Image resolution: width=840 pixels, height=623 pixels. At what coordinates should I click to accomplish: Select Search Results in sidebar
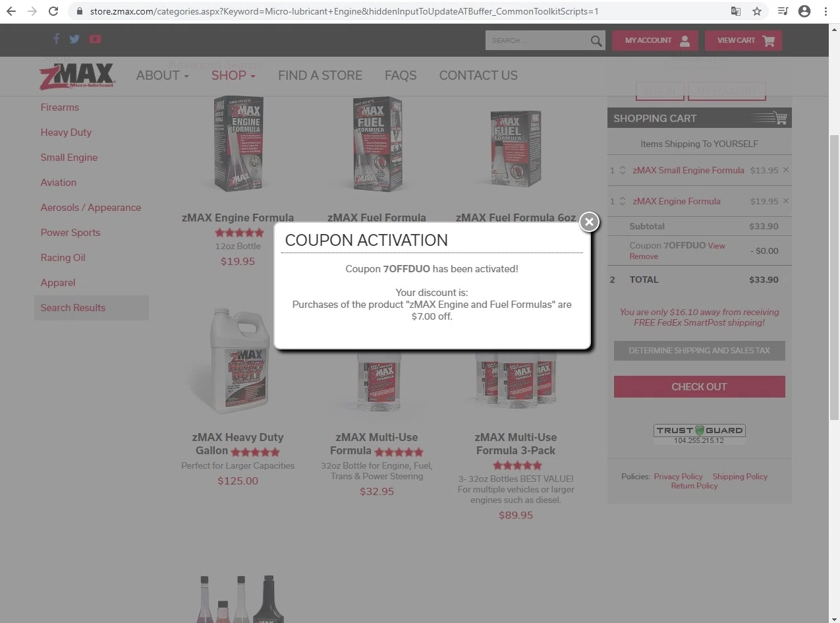pos(92,308)
